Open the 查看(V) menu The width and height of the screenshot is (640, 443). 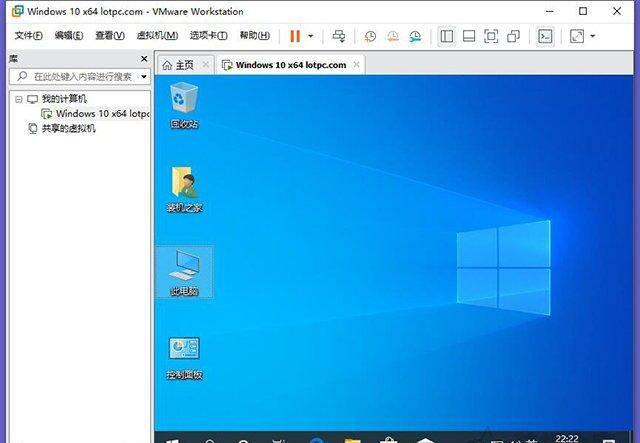click(110, 36)
